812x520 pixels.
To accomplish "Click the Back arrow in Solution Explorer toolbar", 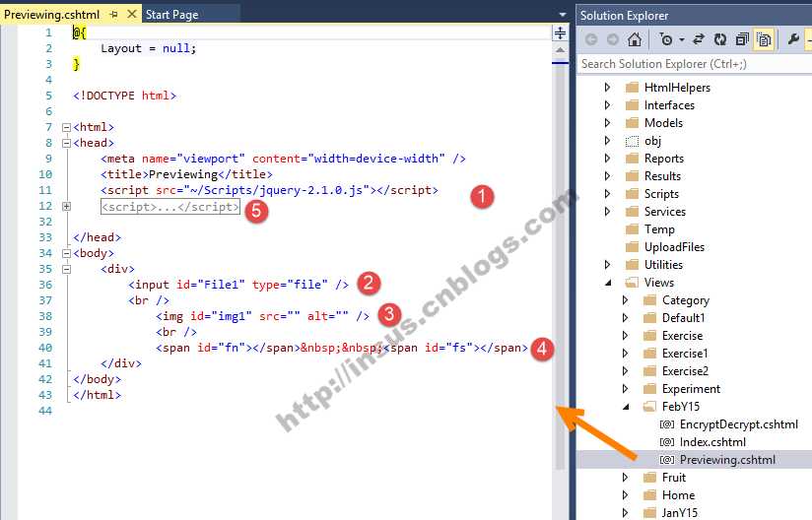I will click(591, 39).
